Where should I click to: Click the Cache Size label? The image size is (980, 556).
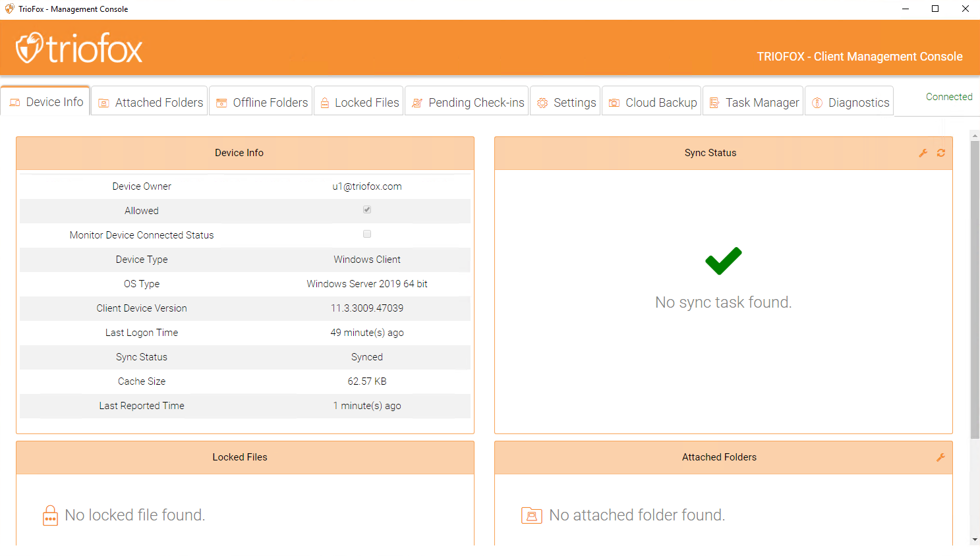tap(142, 381)
